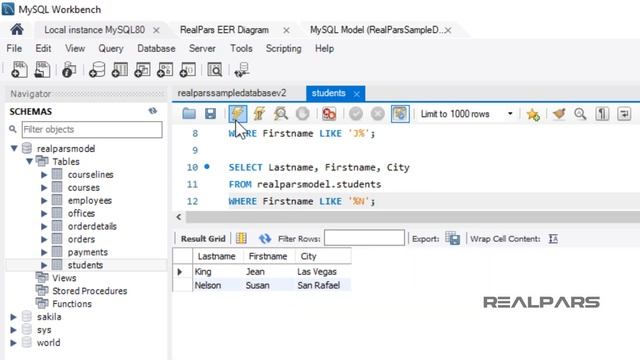Create a new function icon
This screenshot has height=360, width=640.
[188, 70]
